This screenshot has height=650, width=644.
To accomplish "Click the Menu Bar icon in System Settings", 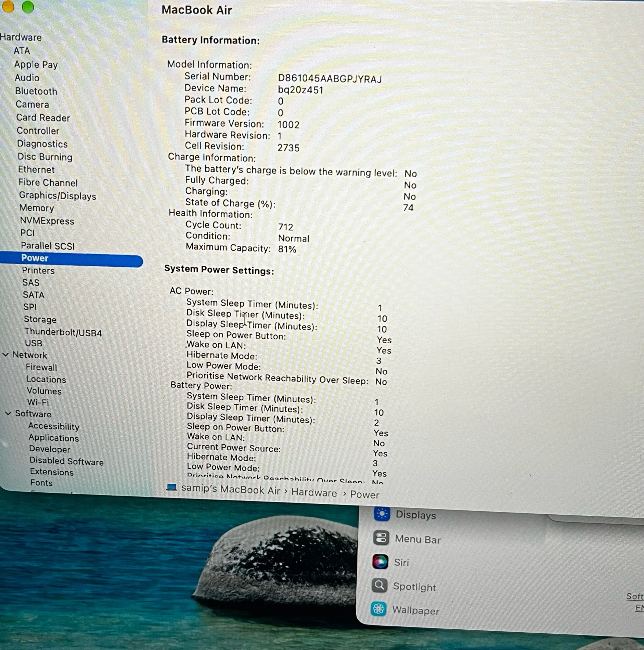I will coord(381,538).
